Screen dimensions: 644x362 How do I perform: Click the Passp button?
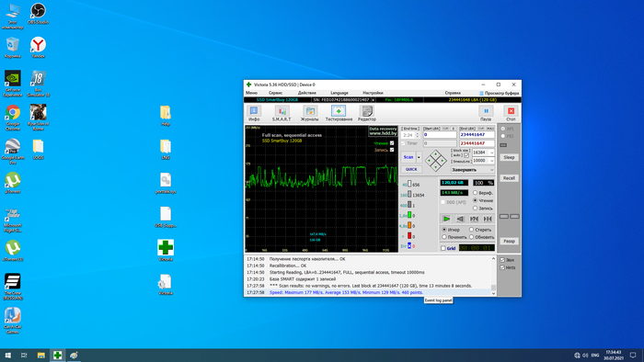click(509, 241)
